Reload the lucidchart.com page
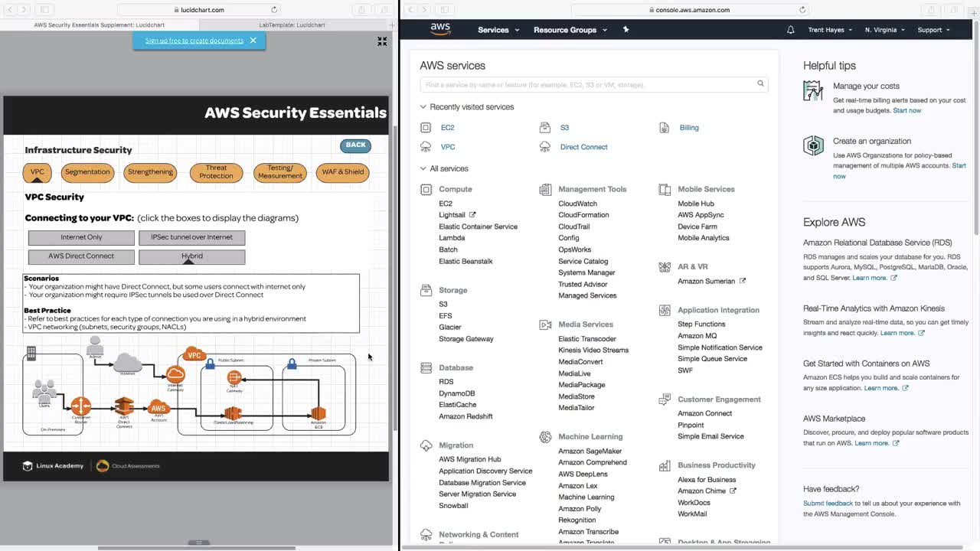The image size is (980, 551). tap(274, 10)
